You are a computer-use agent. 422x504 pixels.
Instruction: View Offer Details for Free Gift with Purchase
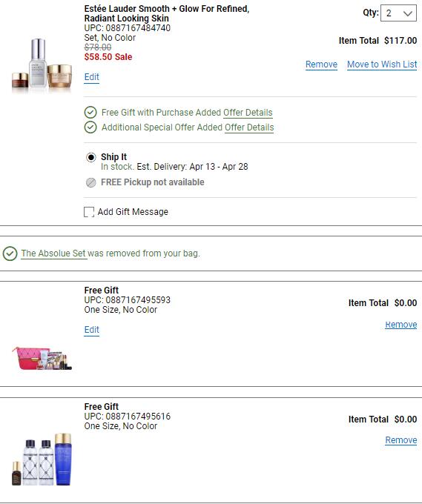pyautogui.click(x=248, y=113)
